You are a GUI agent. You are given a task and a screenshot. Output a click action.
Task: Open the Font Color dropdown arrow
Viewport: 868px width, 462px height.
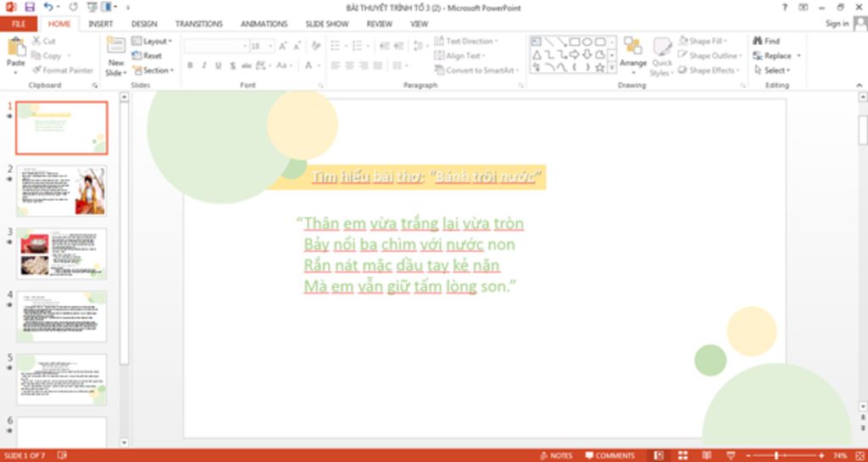[319, 66]
